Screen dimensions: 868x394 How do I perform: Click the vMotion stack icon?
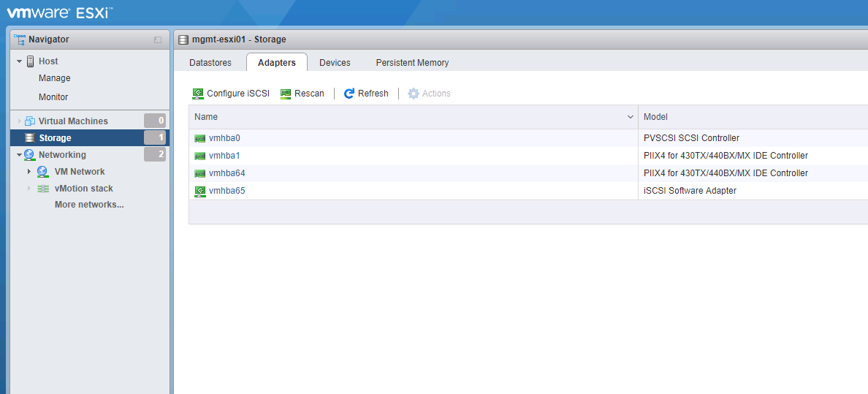point(43,189)
